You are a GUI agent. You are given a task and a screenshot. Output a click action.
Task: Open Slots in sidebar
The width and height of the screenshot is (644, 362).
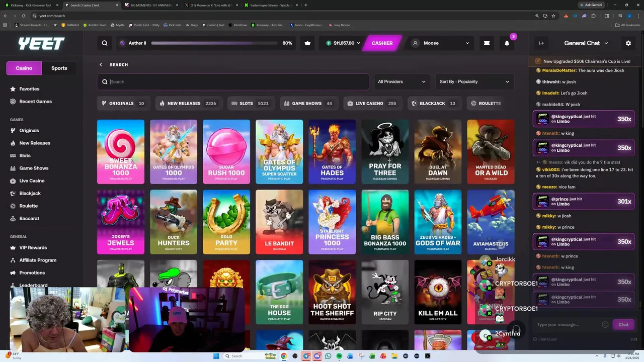25,156
